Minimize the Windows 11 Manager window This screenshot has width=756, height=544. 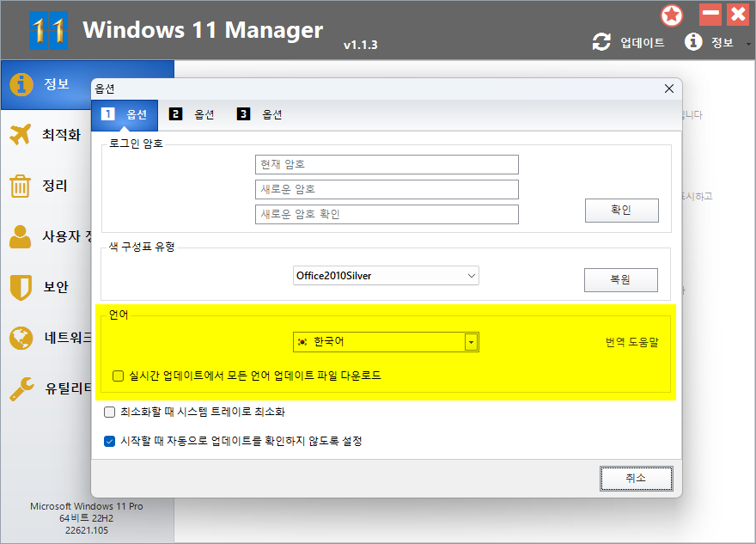click(x=710, y=15)
